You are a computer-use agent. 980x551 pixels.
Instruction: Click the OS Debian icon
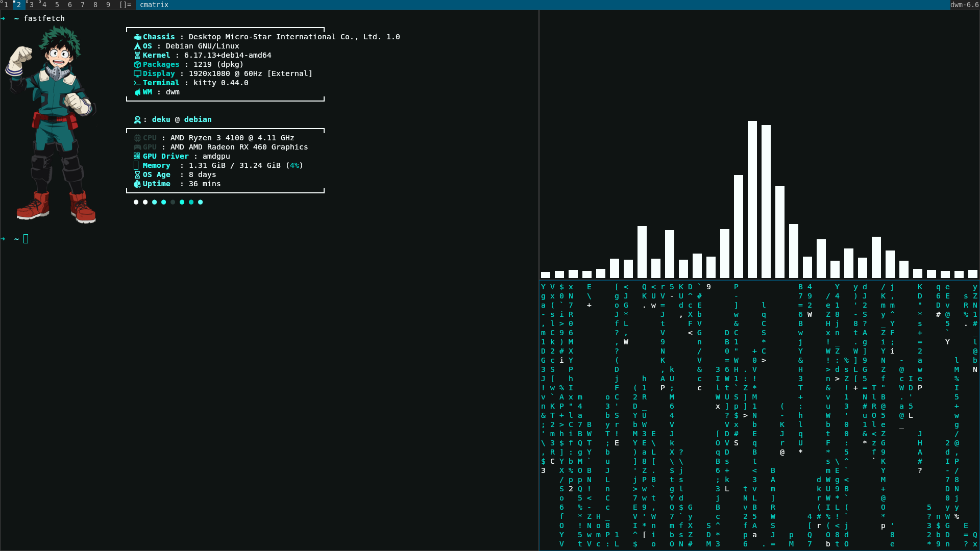[137, 46]
